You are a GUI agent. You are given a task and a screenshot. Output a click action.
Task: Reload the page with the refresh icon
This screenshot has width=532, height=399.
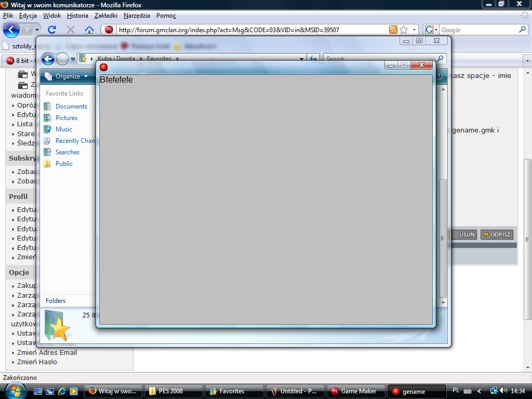52,30
